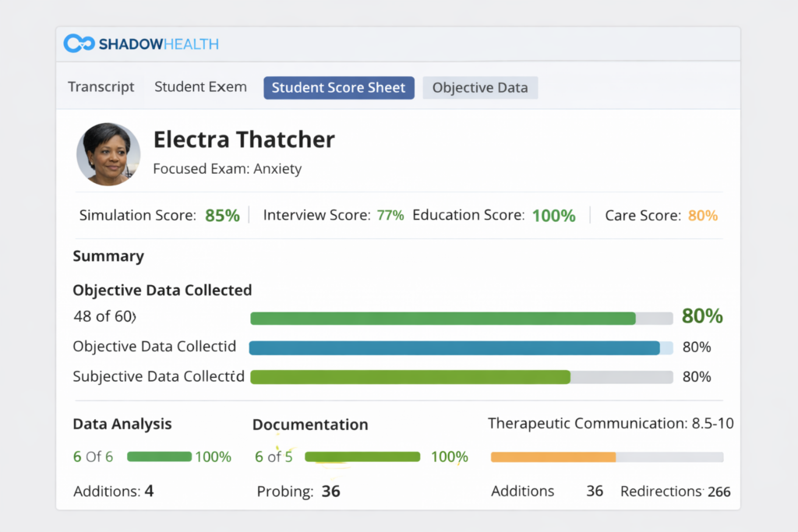
Task: Click Electra Thatcher's profile photo
Action: 108,154
